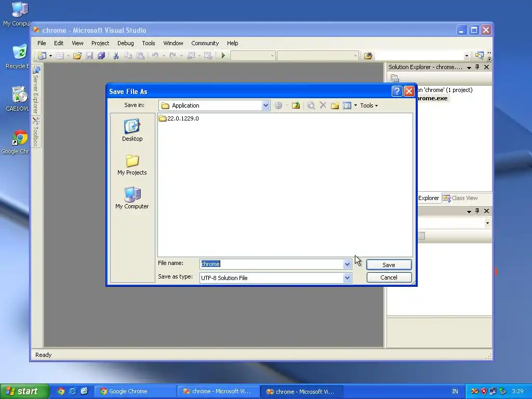Switch to the Class View tab
The height and width of the screenshot is (399, 532).
[x=460, y=198]
